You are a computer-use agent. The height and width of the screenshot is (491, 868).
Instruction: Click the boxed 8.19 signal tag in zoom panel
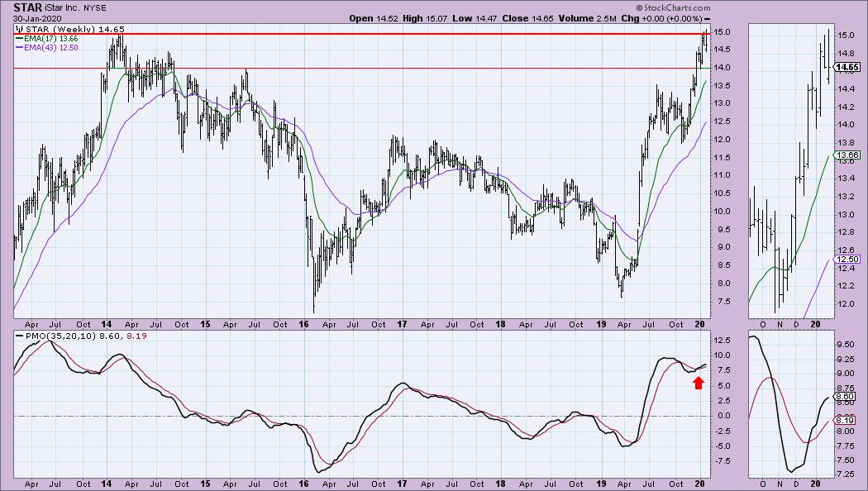tap(846, 420)
